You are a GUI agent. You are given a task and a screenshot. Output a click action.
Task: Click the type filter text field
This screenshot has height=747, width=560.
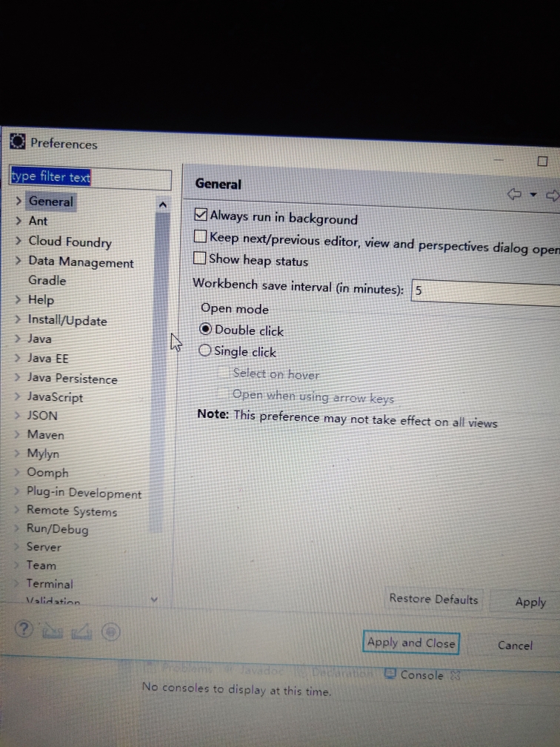click(x=90, y=177)
